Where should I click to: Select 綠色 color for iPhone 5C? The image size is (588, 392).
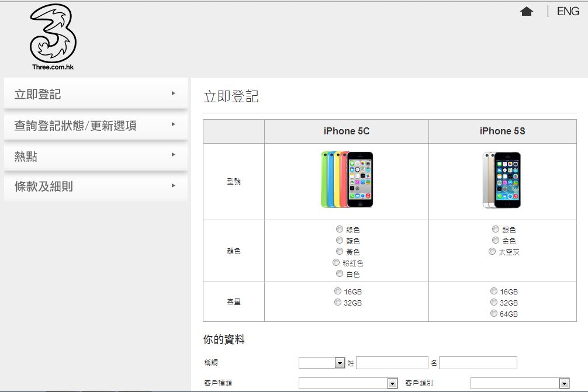point(340,230)
